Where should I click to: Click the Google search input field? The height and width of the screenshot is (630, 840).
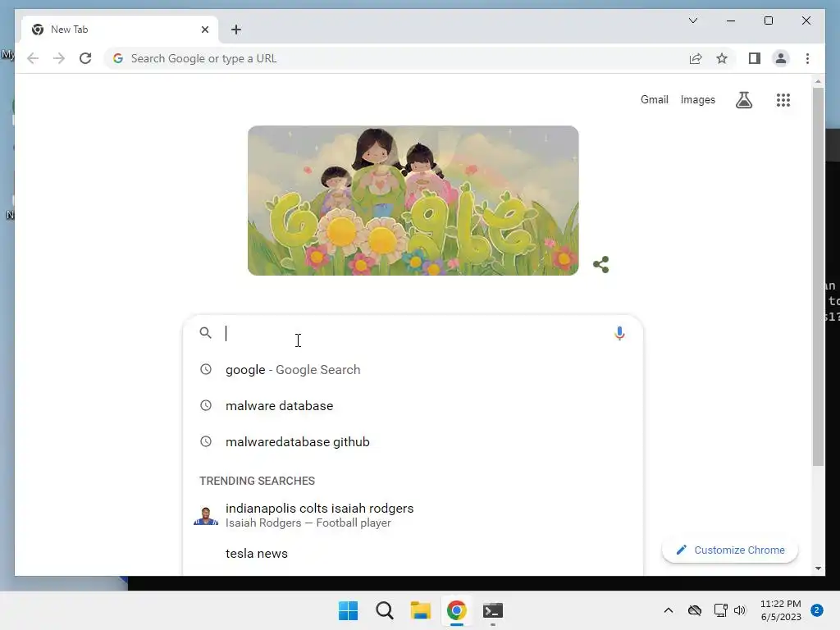[x=415, y=333]
